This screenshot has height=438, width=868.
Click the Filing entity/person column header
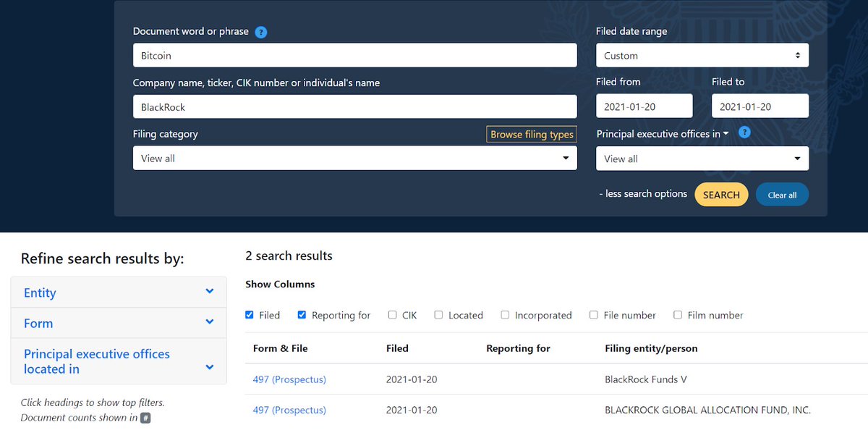[651, 348]
